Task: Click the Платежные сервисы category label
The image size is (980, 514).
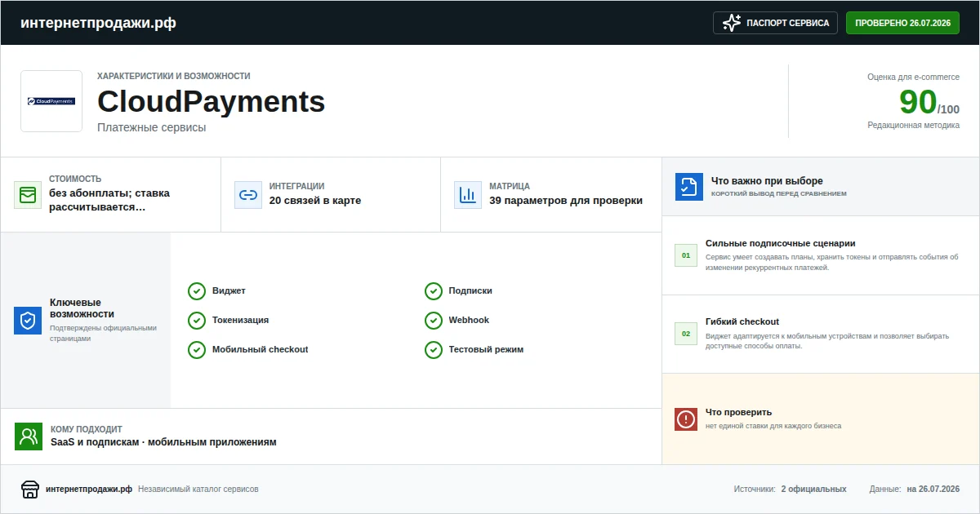Action: point(151,127)
